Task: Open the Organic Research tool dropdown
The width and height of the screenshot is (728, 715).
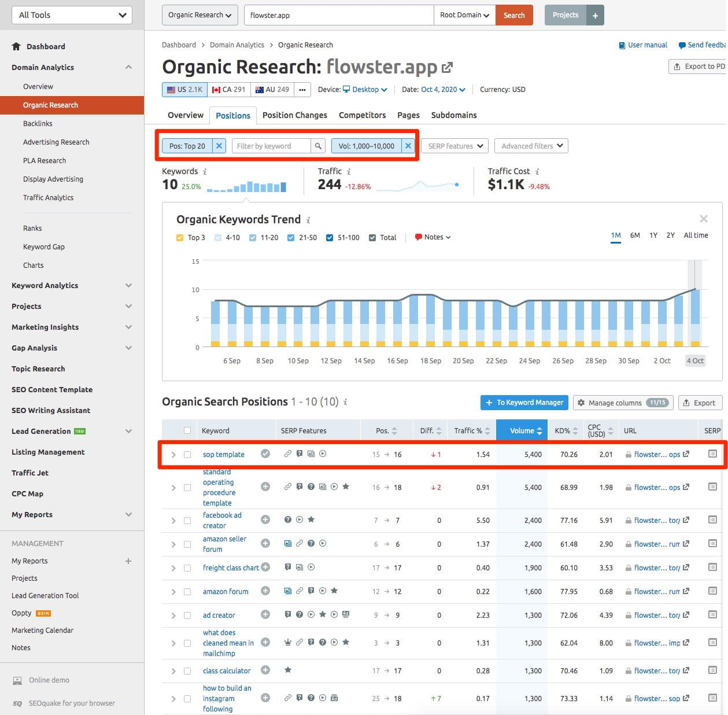Action: coord(200,15)
